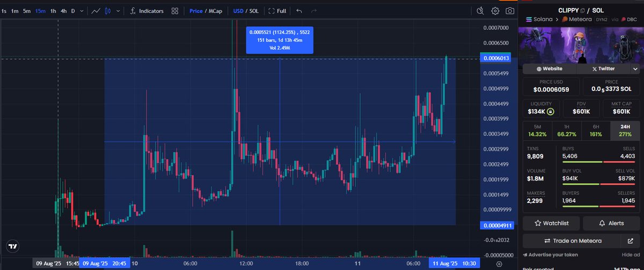Screen dimensions: 644x270
Task: Enter Full screen chart mode
Action: coord(277,11)
